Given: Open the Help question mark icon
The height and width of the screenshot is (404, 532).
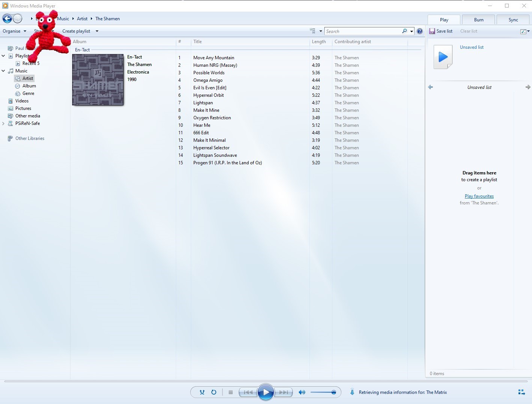Looking at the screenshot, I should pyautogui.click(x=420, y=31).
